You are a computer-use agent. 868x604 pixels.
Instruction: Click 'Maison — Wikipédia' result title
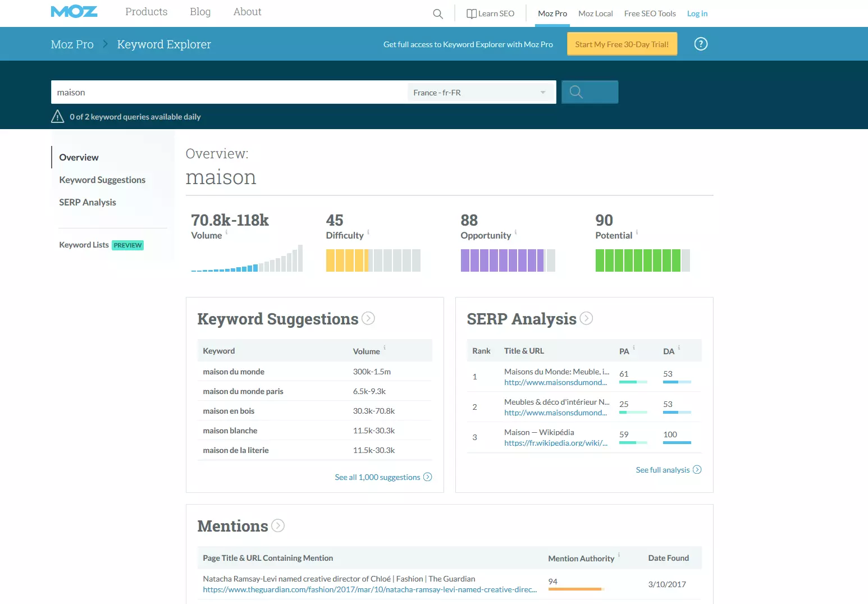point(539,432)
